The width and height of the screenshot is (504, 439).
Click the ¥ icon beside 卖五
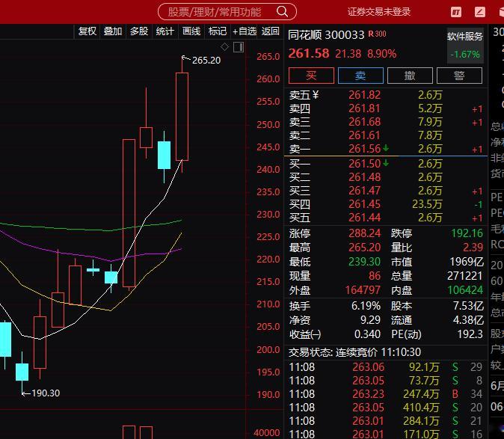(x=316, y=95)
